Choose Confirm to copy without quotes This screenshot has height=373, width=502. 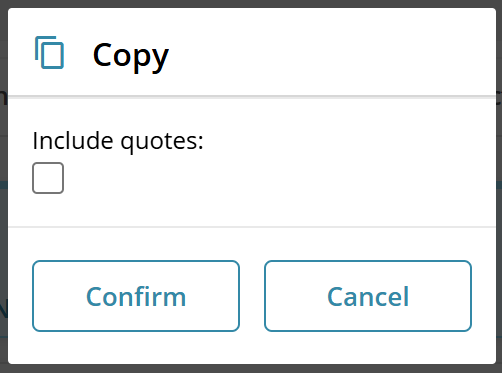136,296
